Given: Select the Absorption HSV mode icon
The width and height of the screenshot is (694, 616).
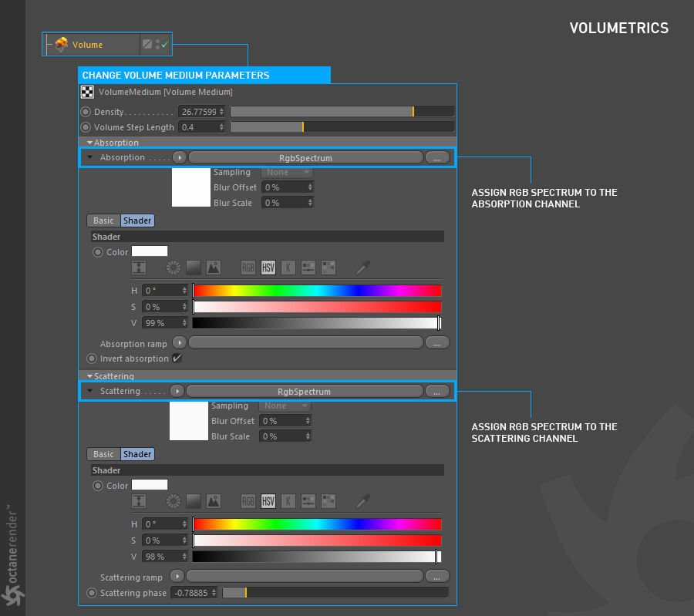Looking at the screenshot, I should pos(268,268).
